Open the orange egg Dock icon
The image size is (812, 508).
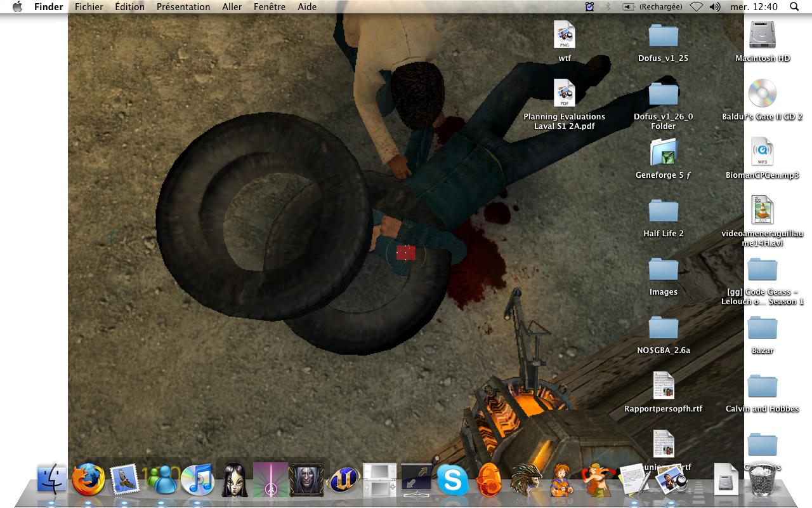point(489,479)
